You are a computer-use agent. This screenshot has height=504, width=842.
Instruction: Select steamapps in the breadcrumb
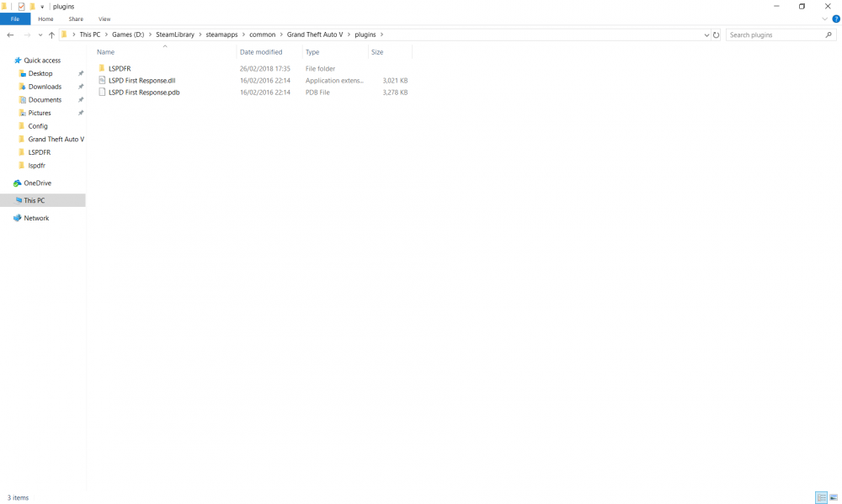[221, 34]
